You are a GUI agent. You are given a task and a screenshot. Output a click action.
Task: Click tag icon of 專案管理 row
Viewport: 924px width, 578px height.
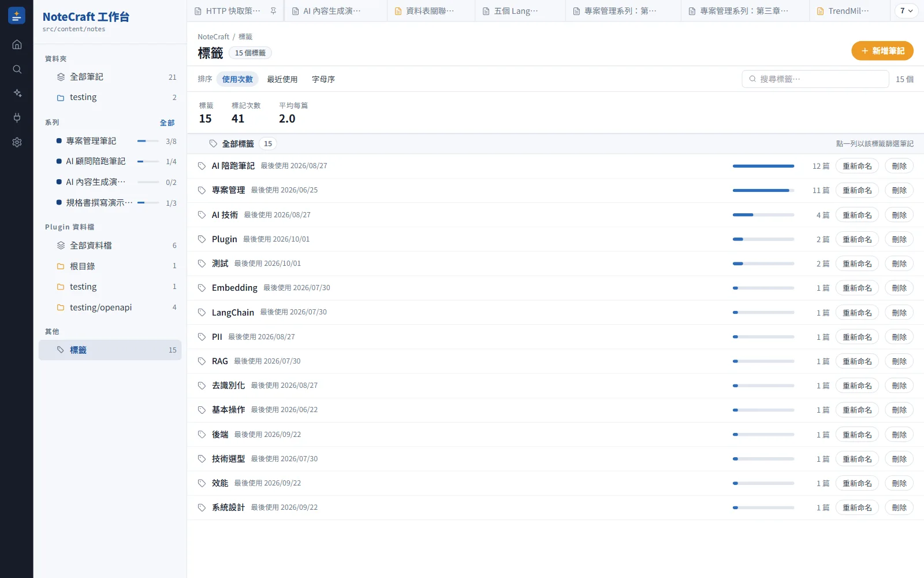pyautogui.click(x=202, y=190)
